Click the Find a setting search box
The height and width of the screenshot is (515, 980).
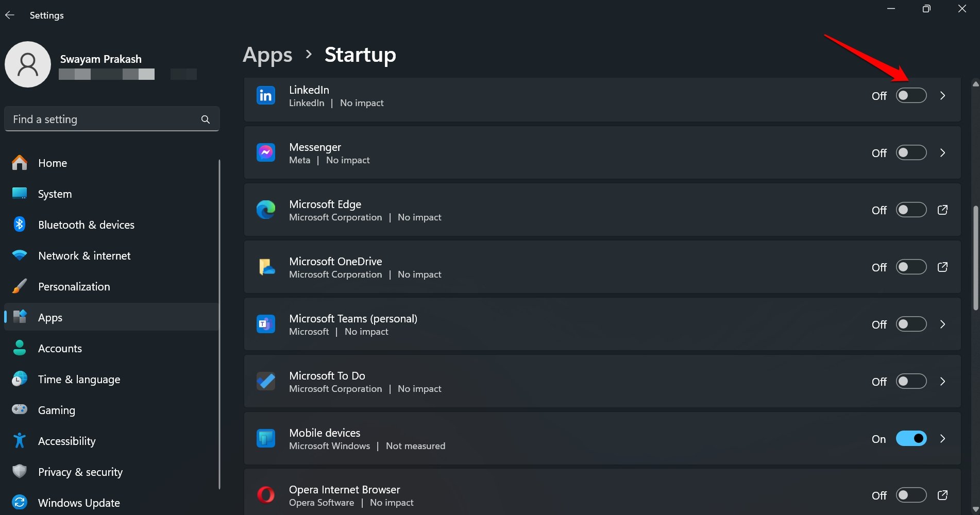(103, 119)
